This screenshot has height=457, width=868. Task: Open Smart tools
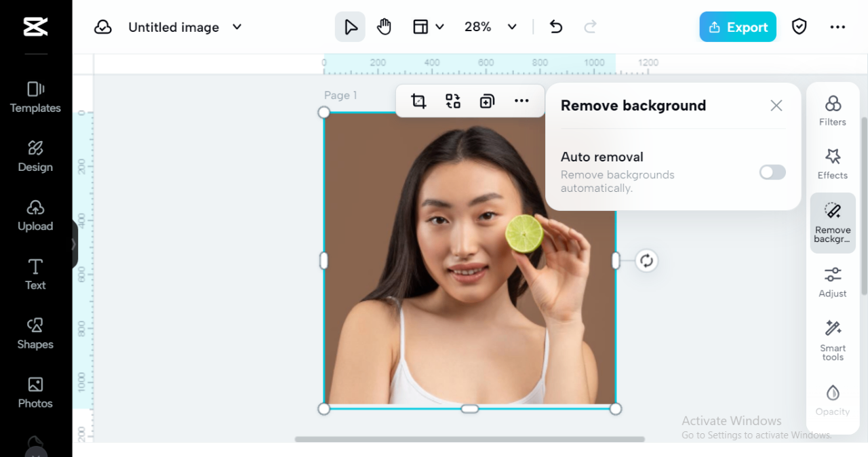pos(833,341)
